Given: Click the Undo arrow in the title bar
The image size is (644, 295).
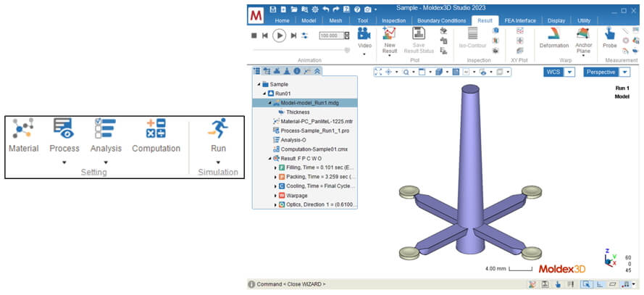Looking at the screenshot, I should click(x=326, y=9).
